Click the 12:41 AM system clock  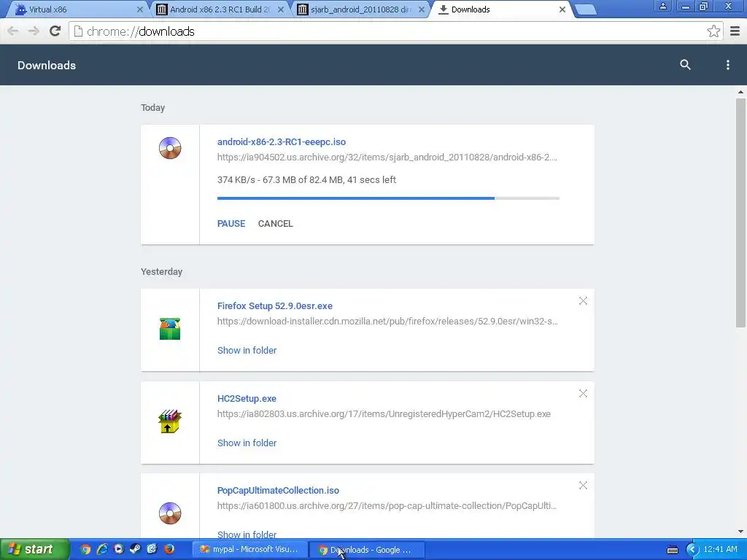[x=720, y=549]
